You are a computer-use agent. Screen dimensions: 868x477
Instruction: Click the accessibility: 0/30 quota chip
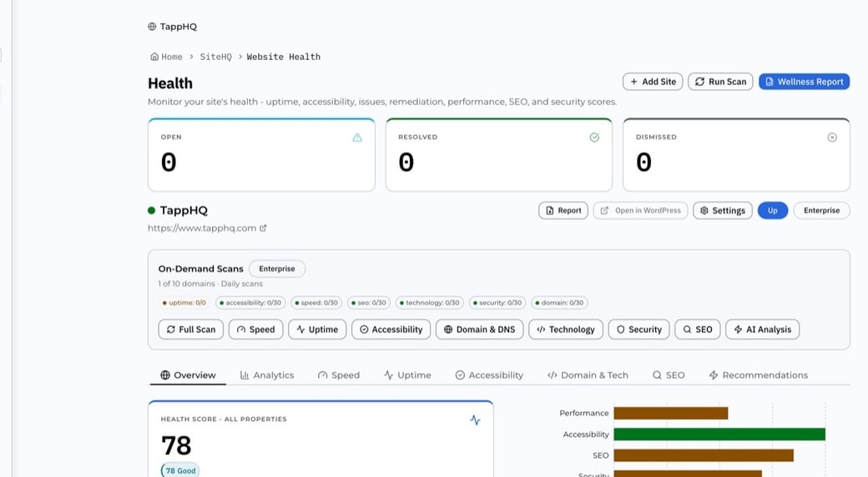(250, 303)
